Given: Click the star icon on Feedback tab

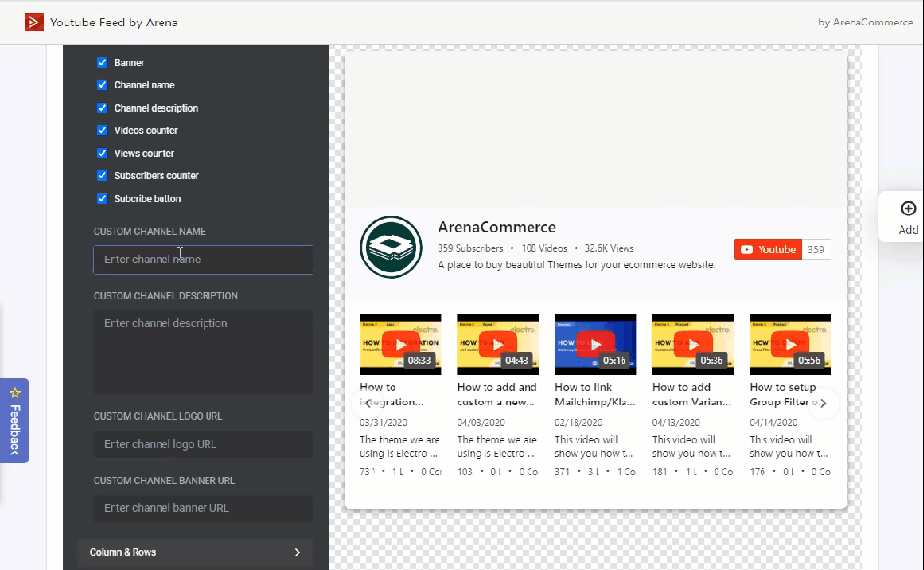Looking at the screenshot, I should 15,392.
